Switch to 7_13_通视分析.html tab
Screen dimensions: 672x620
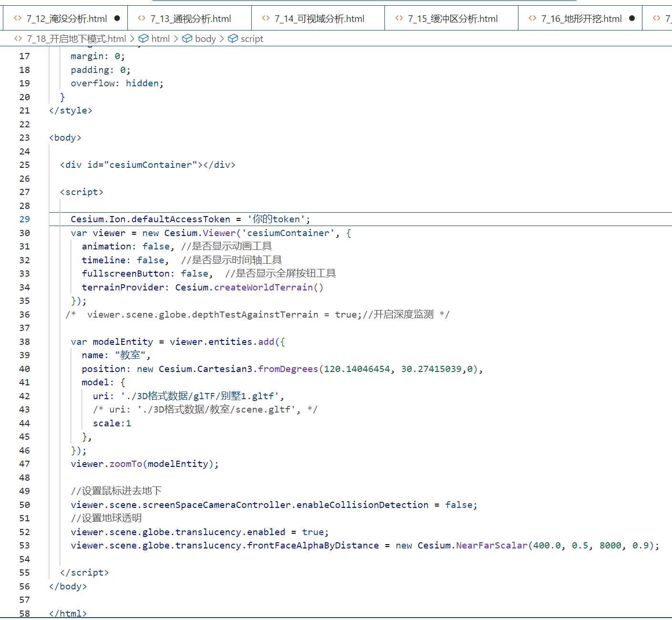[x=190, y=19]
